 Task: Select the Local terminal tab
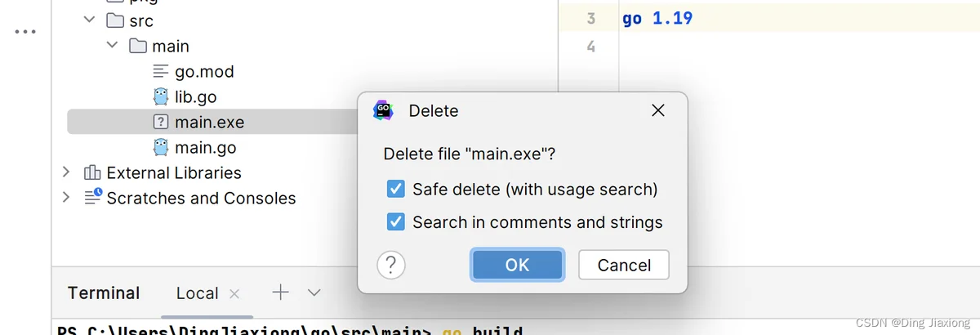(x=197, y=293)
